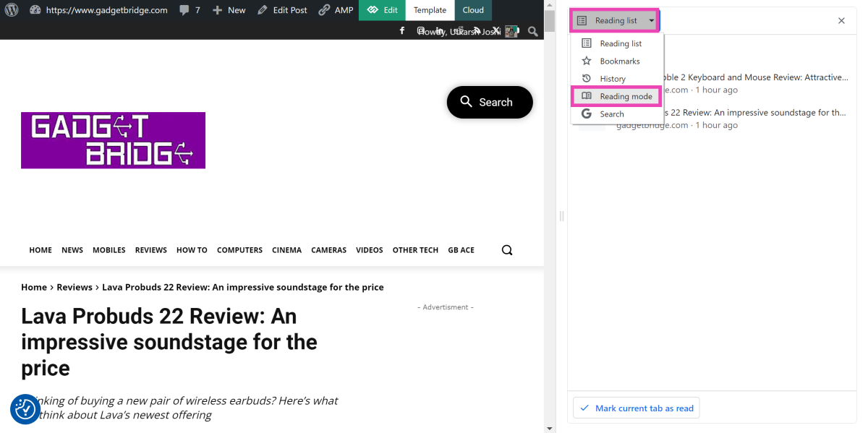
Task: Close the side panel
Action: pyautogui.click(x=841, y=21)
